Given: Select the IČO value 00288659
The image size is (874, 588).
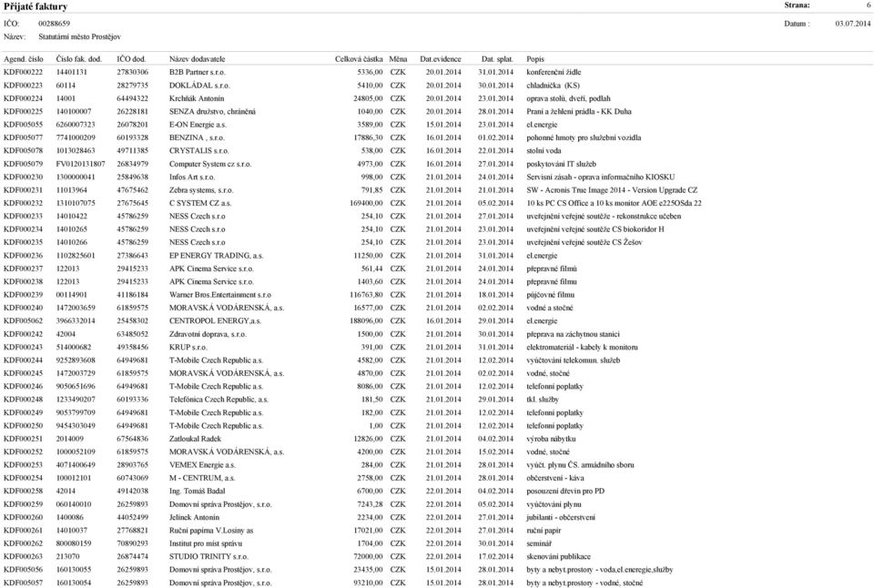Looking at the screenshot, I should [x=54, y=24].
